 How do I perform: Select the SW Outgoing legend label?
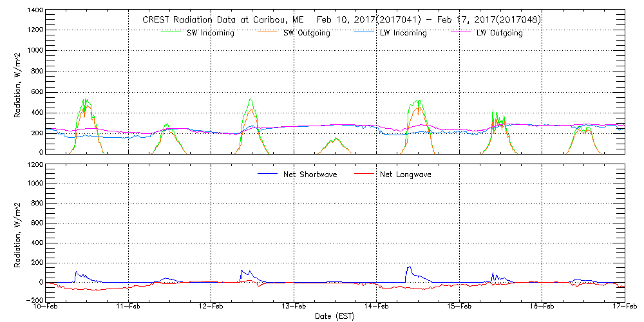click(x=307, y=33)
